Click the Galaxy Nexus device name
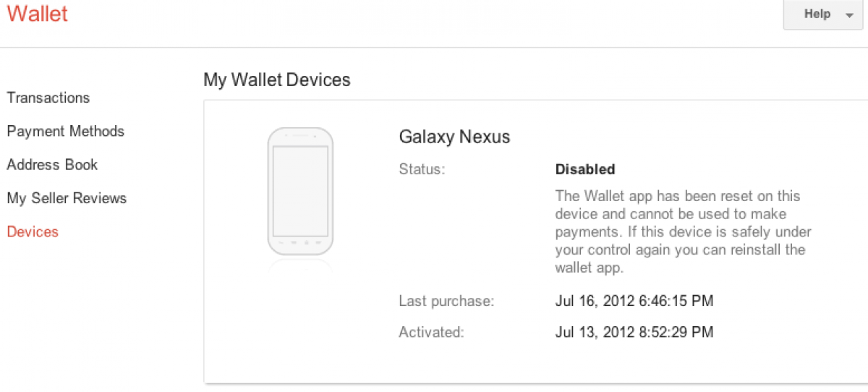Screen dimensions: 868x392 coord(454,137)
